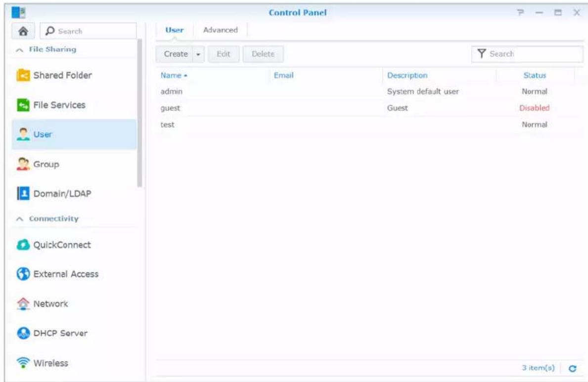Image resolution: width=588 pixels, height=382 pixels.
Task: Open the Group icon
Action: [x=23, y=164]
